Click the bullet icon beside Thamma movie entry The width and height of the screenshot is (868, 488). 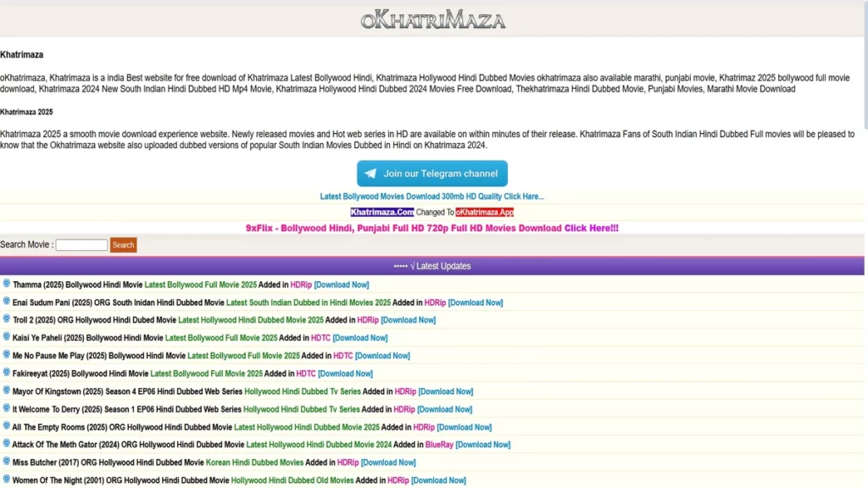(x=7, y=285)
